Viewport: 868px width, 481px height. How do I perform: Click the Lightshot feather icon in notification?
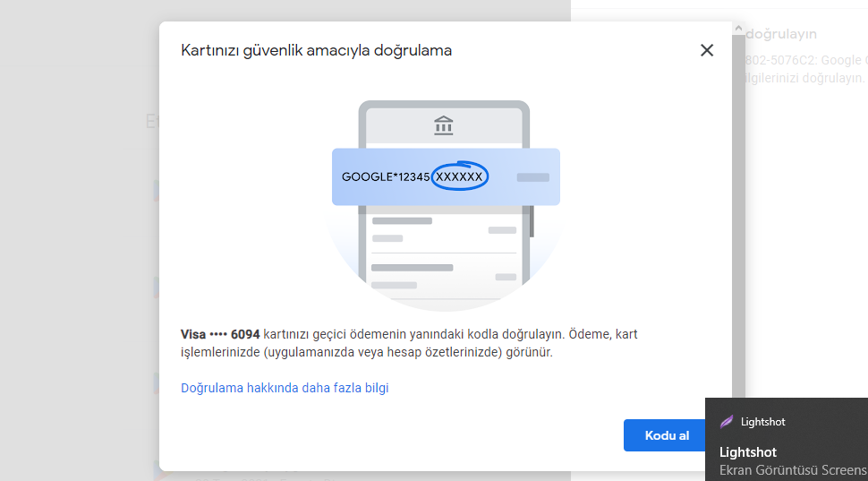727,422
